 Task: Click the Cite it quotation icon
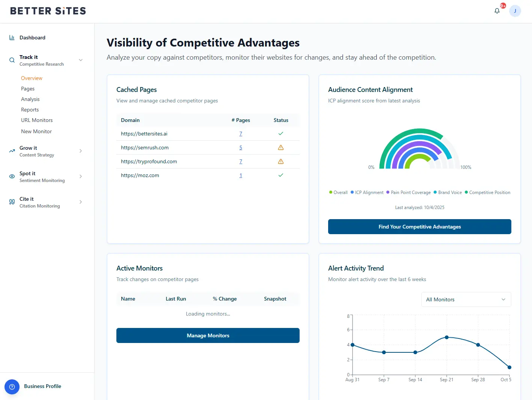pos(12,202)
